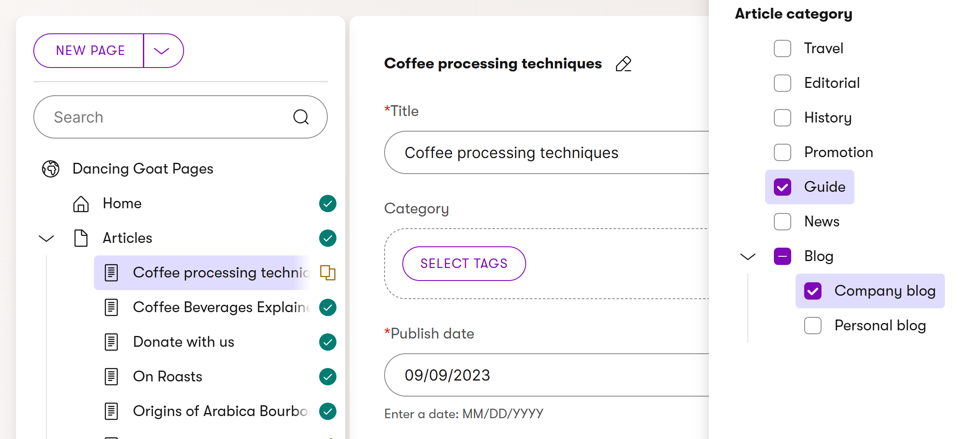
Task: Select Origins of Arabica Bourbon page
Action: coord(221,411)
